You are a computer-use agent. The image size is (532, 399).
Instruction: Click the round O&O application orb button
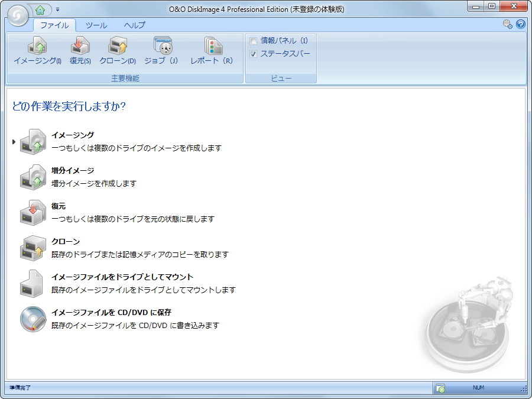click(x=18, y=15)
